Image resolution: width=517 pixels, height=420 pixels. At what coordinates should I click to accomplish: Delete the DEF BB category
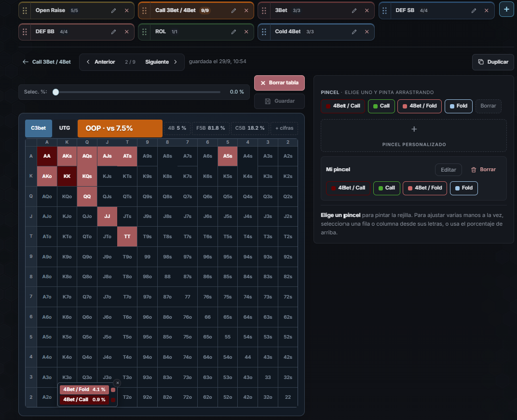127,32
